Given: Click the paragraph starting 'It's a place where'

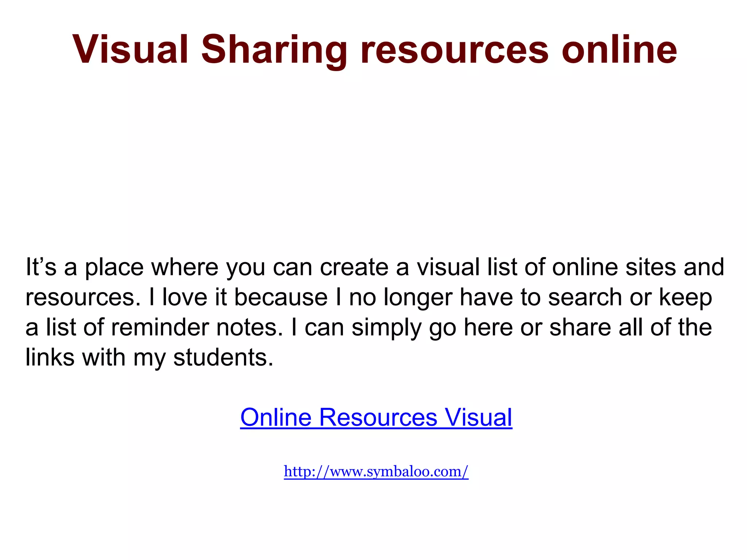Looking at the screenshot, I should coord(375,312).
